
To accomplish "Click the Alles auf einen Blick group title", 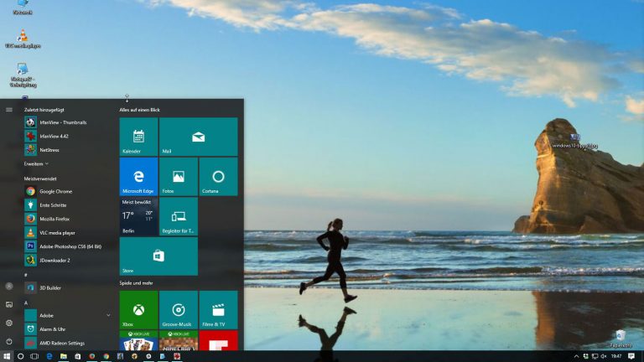I will (140, 110).
